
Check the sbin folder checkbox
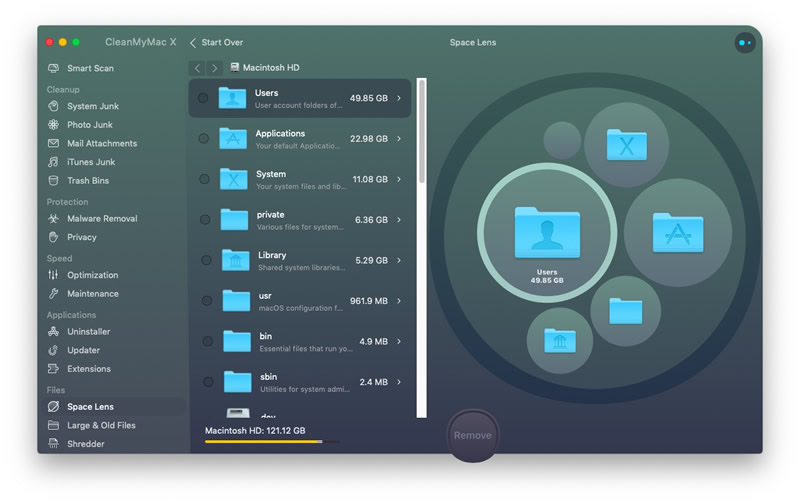pos(208,382)
